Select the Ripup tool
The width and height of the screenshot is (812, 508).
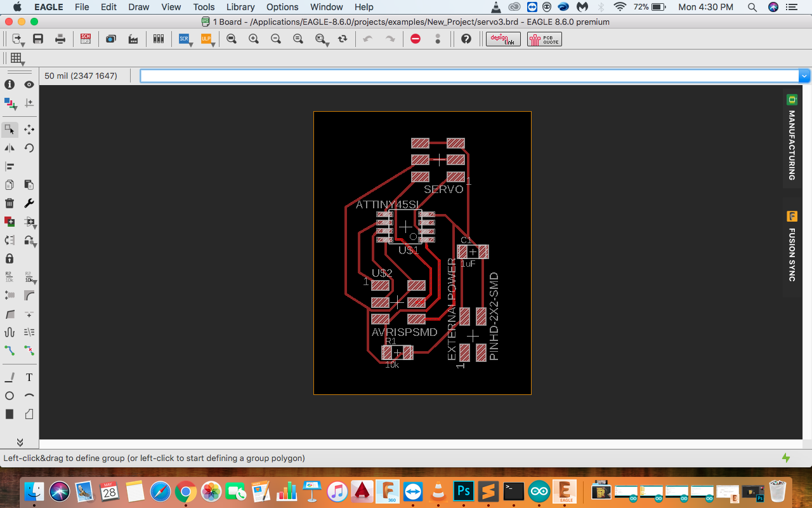[x=29, y=351]
